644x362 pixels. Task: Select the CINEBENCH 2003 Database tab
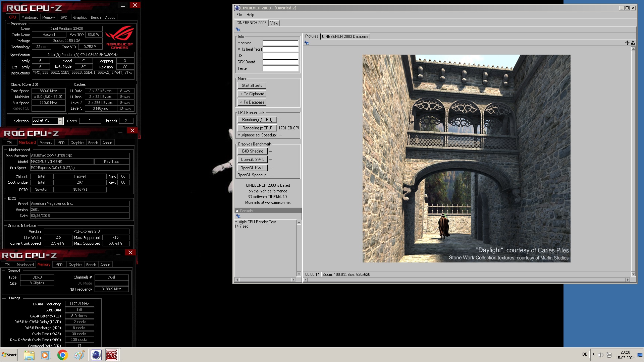(345, 37)
